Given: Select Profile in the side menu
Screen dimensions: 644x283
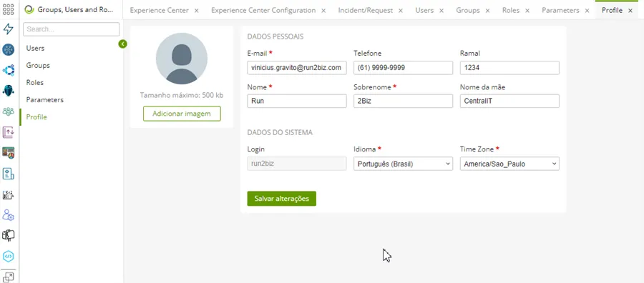Looking at the screenshot, I should (36, 117).
